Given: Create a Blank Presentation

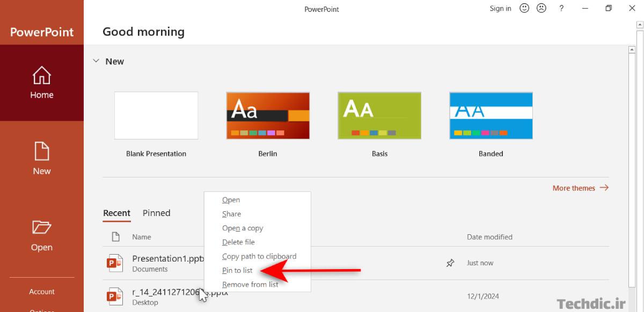Looking at the screenshot, I should coord(156,116).
